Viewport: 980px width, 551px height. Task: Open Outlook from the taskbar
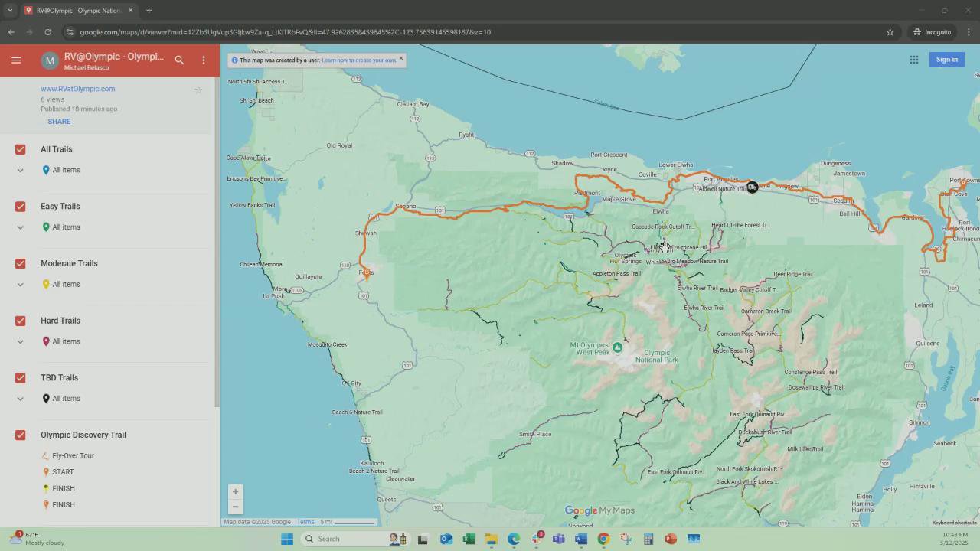pos(446,539)
